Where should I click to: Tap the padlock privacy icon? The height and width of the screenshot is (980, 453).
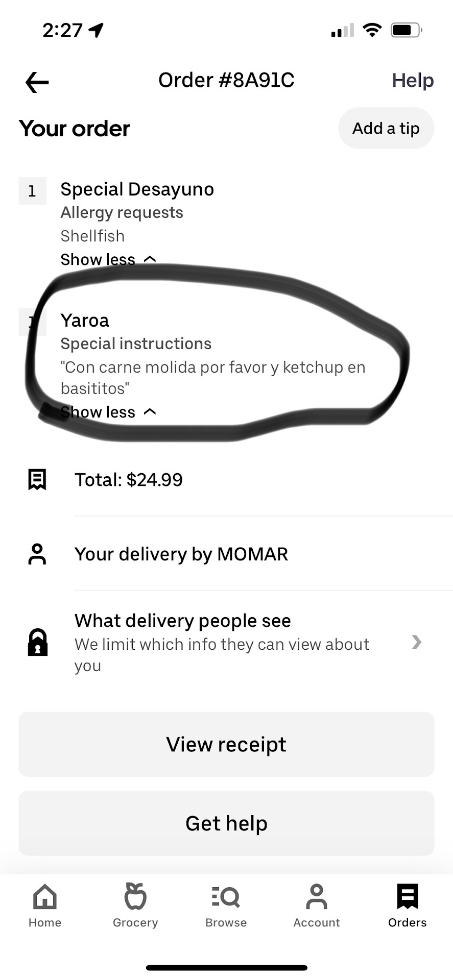[37, 642]
